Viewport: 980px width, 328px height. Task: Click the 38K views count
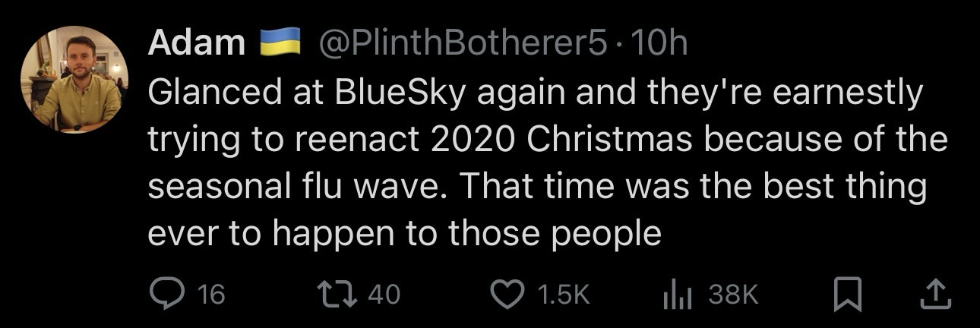click(733, 295)
